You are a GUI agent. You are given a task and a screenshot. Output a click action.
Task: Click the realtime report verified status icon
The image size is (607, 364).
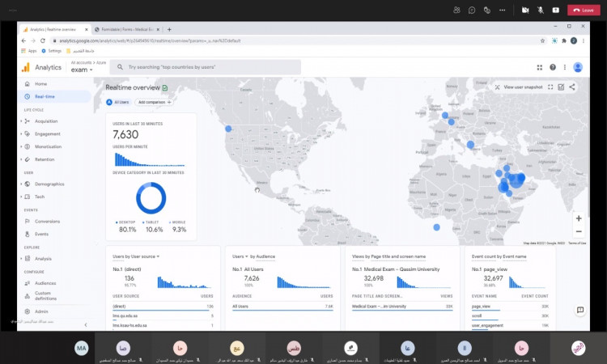pos(165,88)
